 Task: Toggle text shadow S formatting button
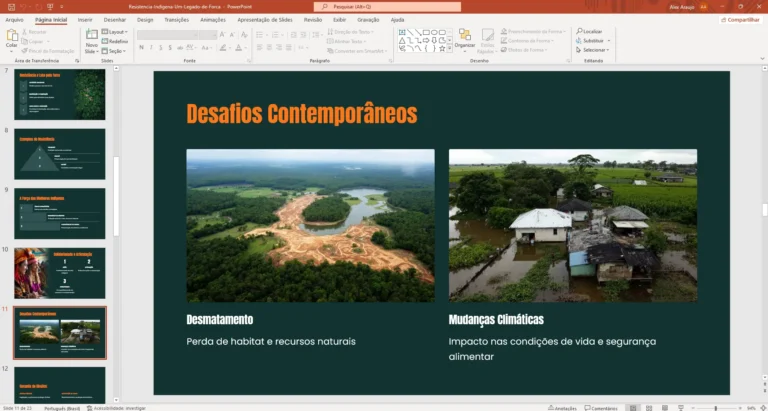pyautogui.click(x=170, y=48)
